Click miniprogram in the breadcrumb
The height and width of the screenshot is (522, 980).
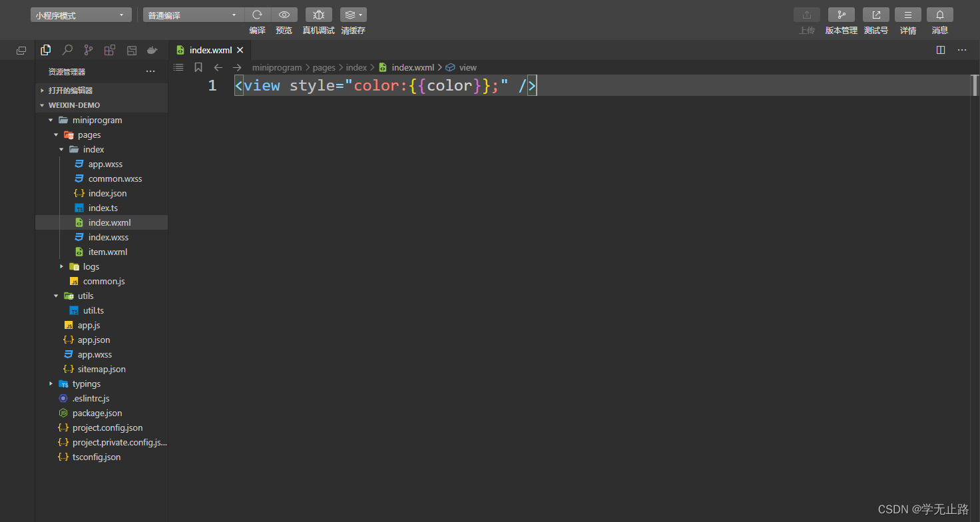tap(277, 67)
